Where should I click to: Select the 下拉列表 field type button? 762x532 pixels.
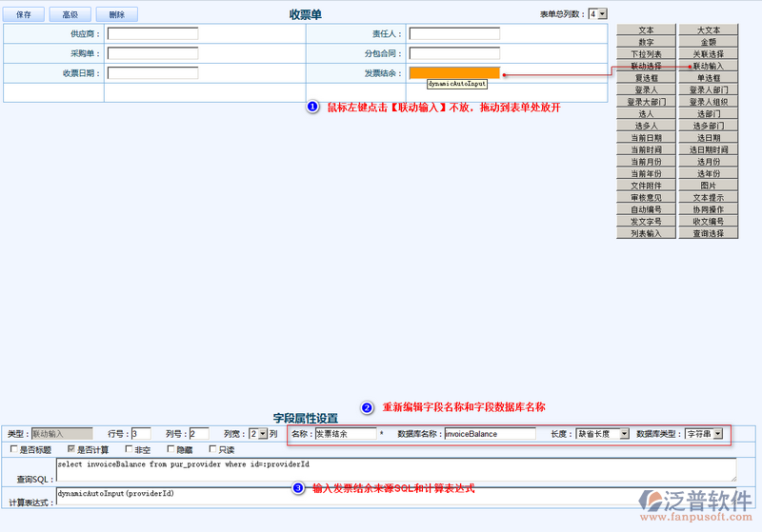tap(646, 54)
